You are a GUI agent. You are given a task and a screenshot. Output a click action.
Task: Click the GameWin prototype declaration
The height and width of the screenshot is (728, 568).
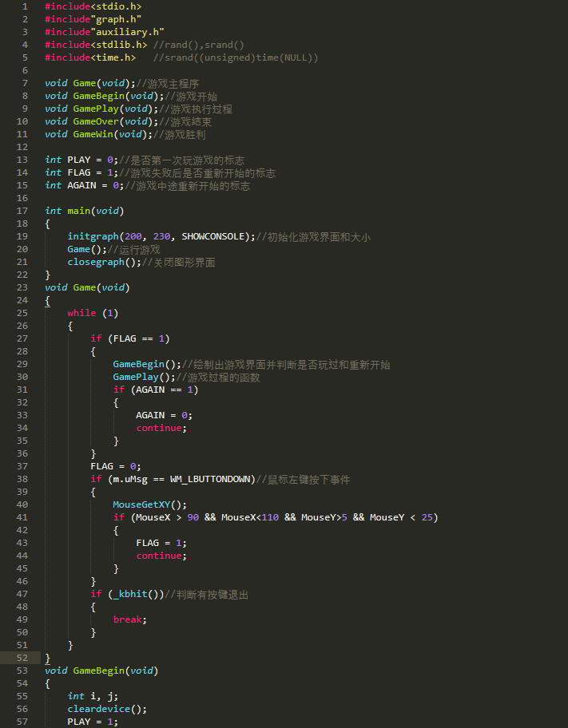tap(99, 134)
